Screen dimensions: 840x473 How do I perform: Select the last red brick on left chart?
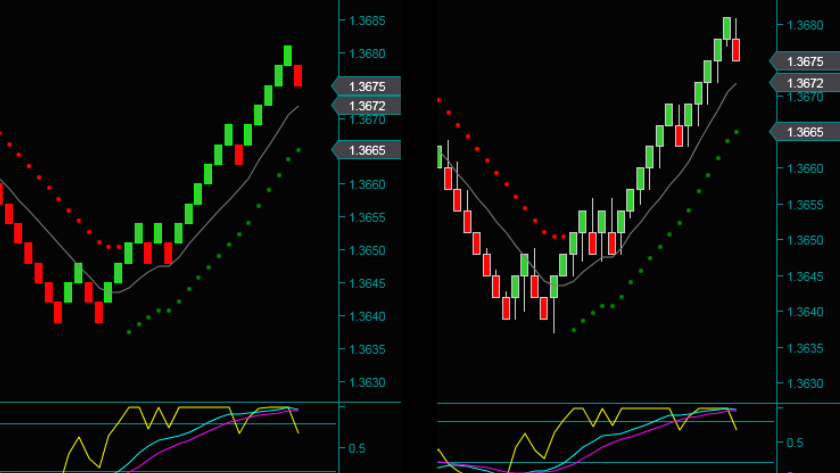click(x=297, y=76)
